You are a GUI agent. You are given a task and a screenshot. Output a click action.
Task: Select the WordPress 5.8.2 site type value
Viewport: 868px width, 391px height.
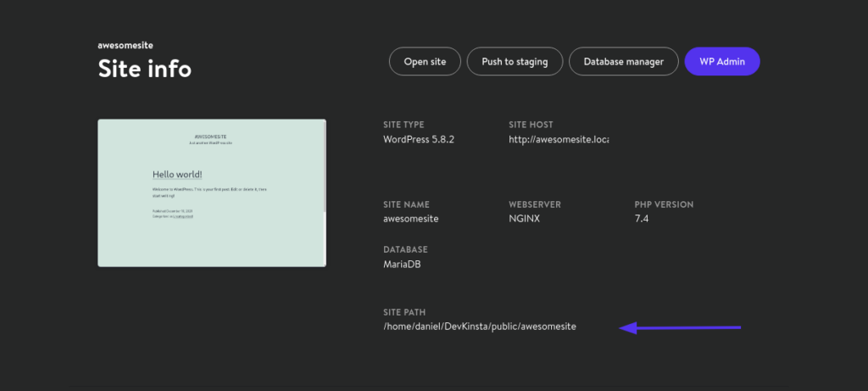[419, 140]
